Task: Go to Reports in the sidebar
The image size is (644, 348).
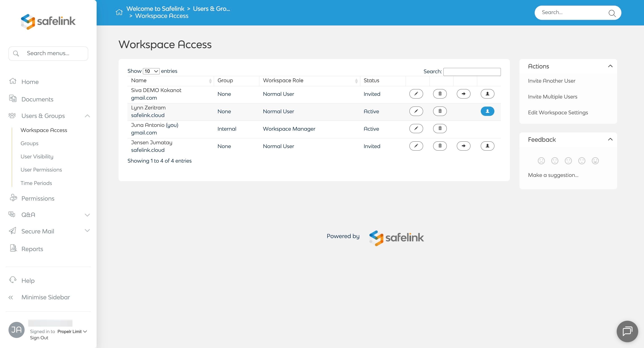Action: (32, 249)
